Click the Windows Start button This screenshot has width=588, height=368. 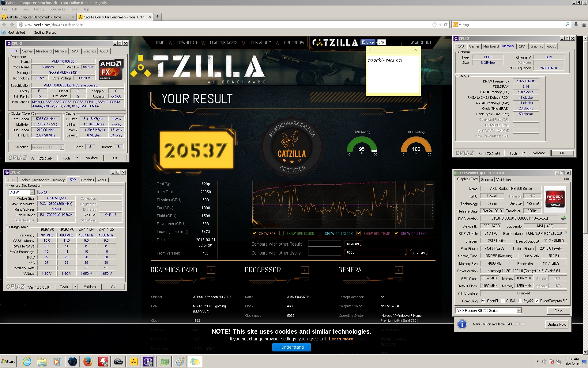coord(8,362)
